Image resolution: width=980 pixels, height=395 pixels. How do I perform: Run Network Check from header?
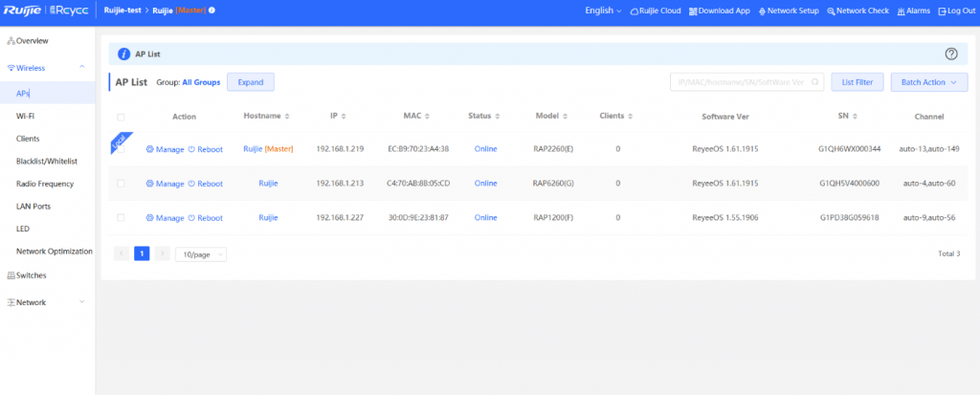pyautogui.click(x=862, y=11)
